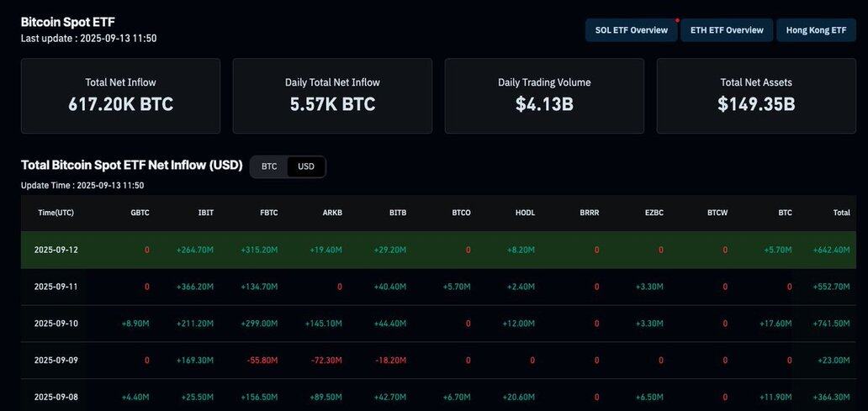
Task: Click the ARKB column header
Action: click(333, 213)
